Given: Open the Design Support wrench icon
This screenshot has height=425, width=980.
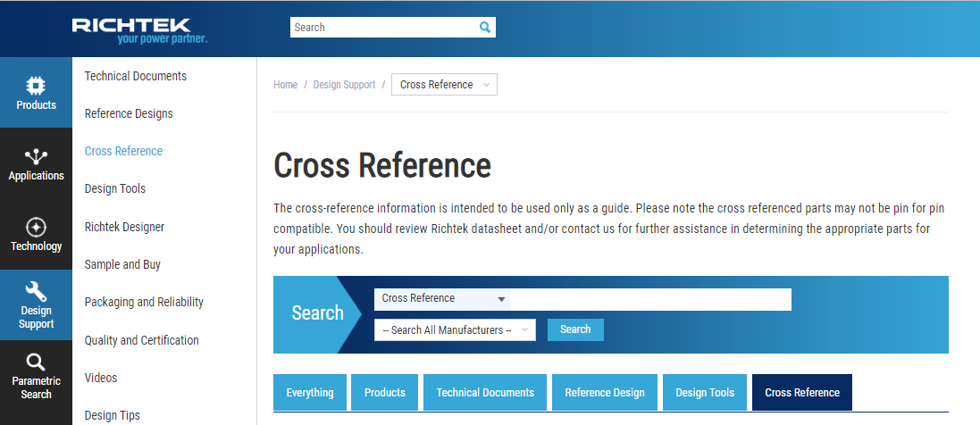Looking at the screenshot, I should (36, 291).
